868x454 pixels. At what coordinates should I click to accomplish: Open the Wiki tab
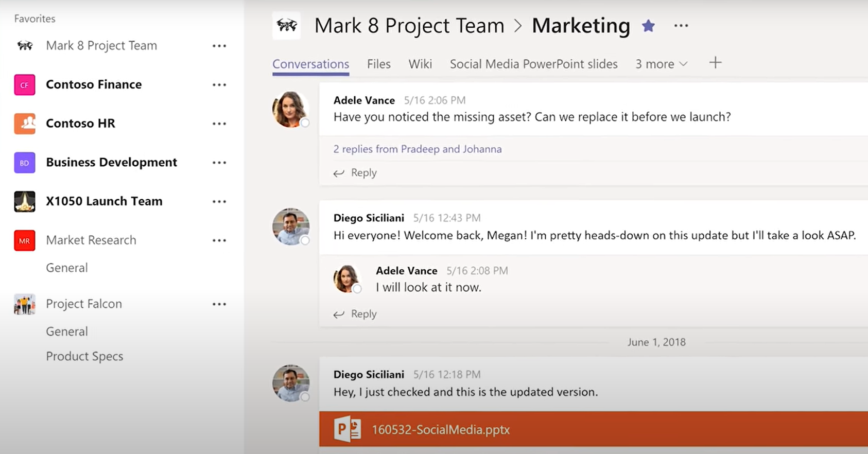tap(420, 64)
